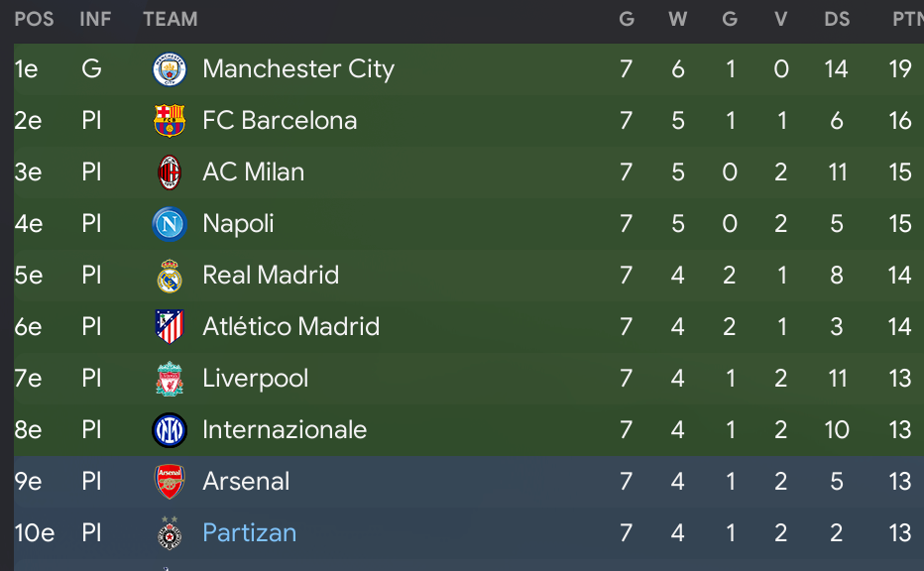
Task: Sort table by TEAM column header
Action: pyautogui.click(x=171, y=20)
